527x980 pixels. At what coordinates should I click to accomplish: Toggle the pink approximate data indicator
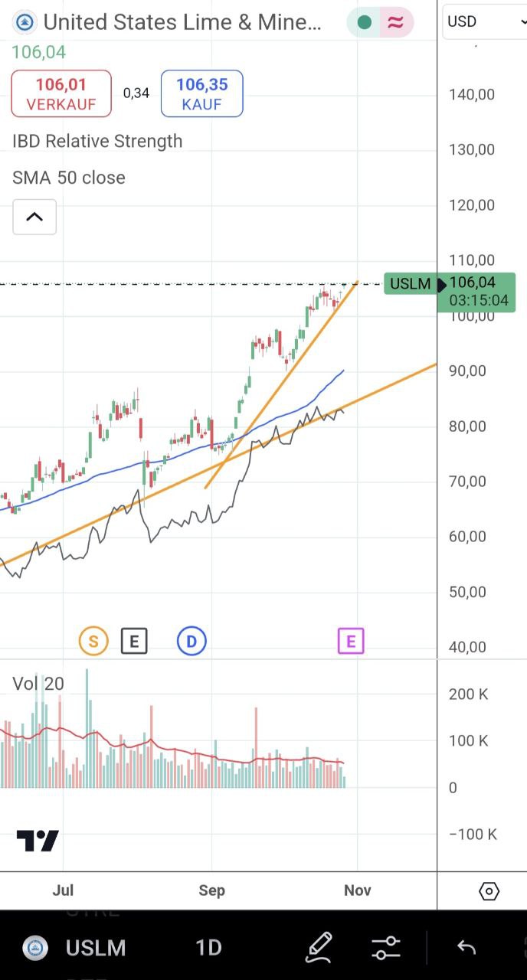395,22
